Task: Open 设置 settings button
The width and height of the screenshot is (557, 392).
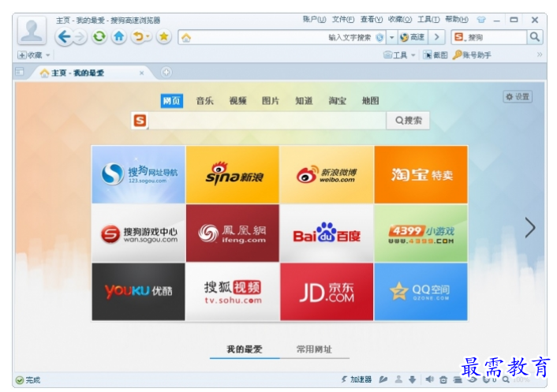Action: coord(518,96)
